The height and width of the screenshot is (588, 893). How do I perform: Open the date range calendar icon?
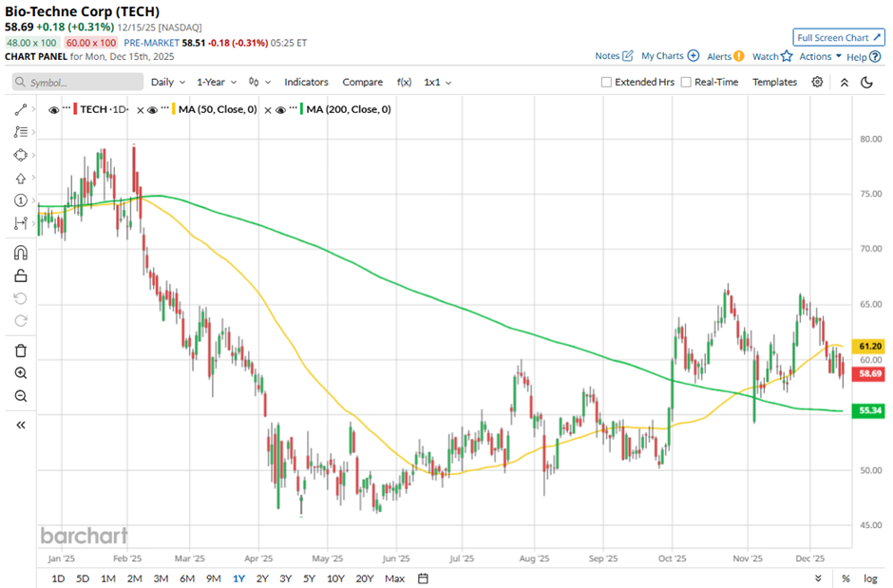[423, 579]
